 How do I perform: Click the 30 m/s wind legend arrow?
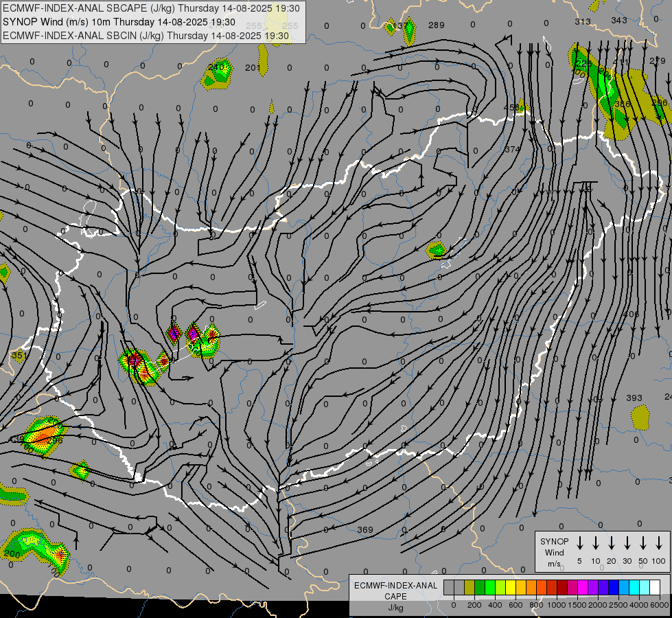tap(627, 543)
